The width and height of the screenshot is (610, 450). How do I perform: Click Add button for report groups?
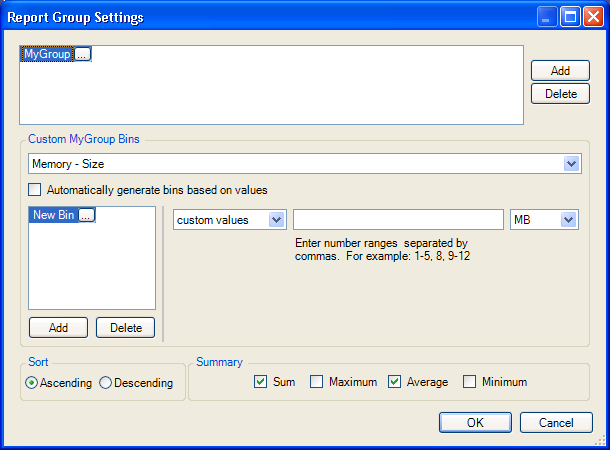[560, 71]
